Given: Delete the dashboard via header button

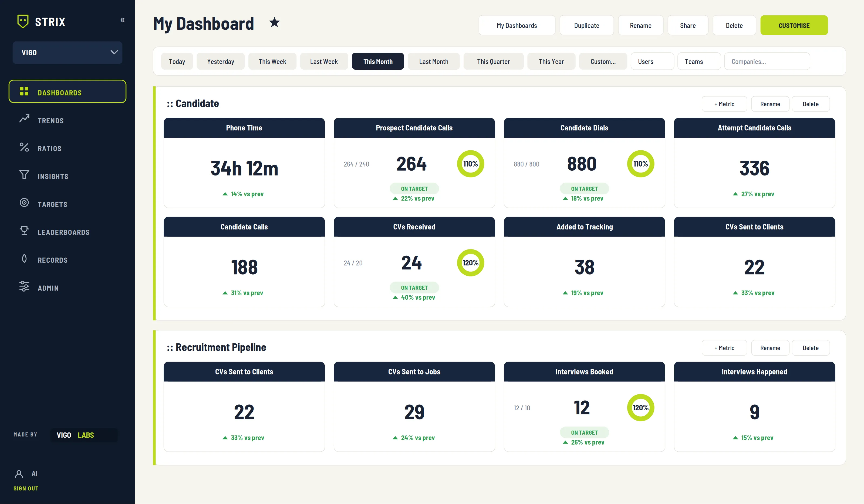Looking at the screenshot, I should tap(734, 25).
